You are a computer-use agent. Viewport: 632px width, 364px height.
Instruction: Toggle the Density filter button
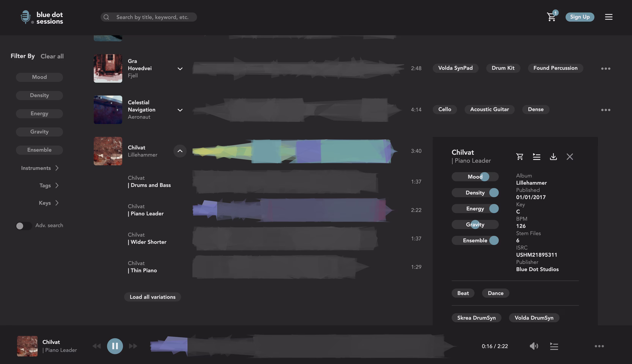tap(39, 95)
